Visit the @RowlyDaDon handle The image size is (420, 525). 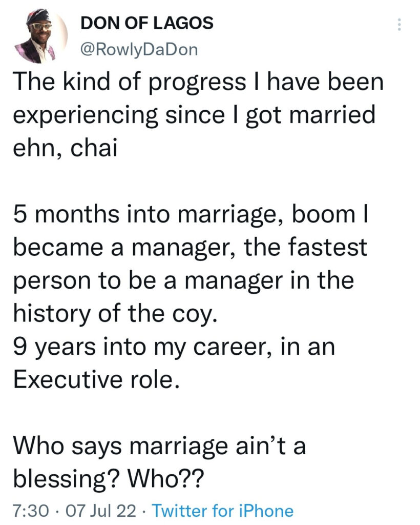point(139,50)
